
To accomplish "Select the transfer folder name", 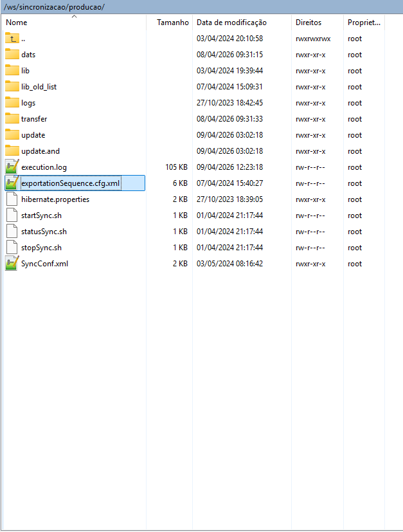I will tap(34, 119).
